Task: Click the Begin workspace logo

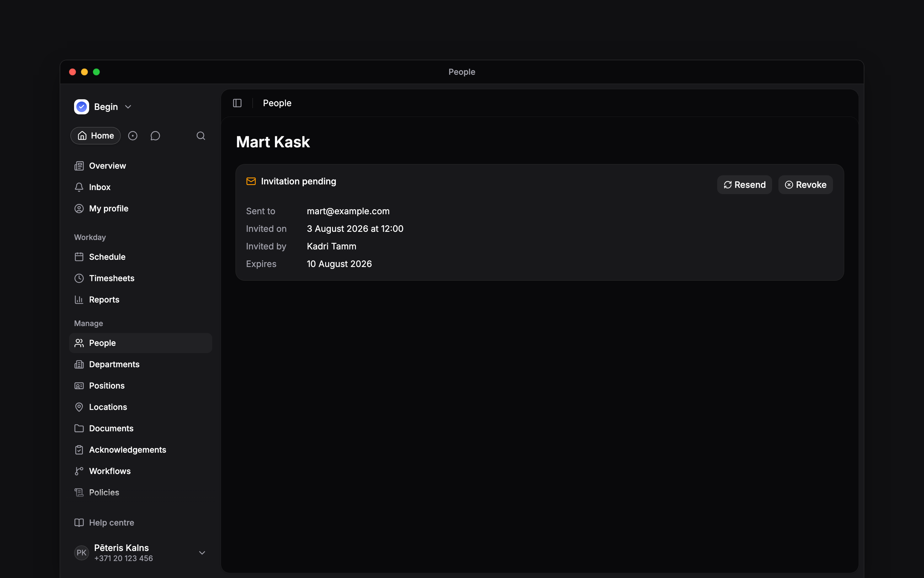Action: pyautogui.click(x=81, y=107)
